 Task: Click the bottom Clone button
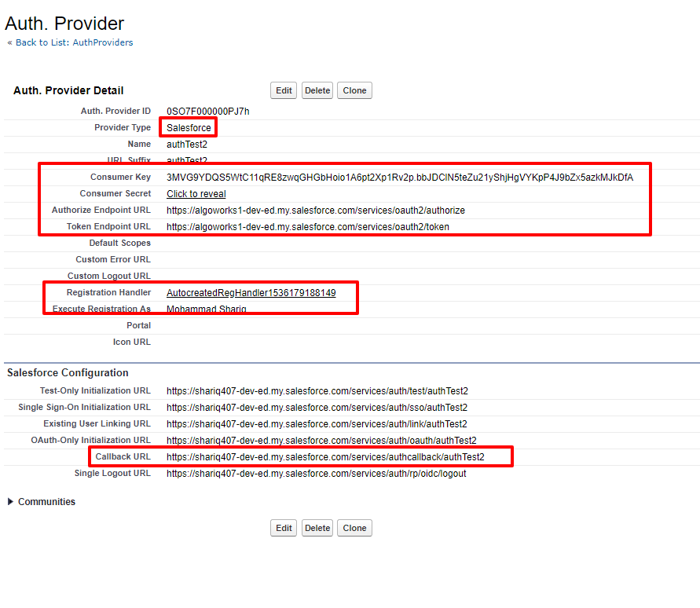pyautogui.click(x=354, y=528)
